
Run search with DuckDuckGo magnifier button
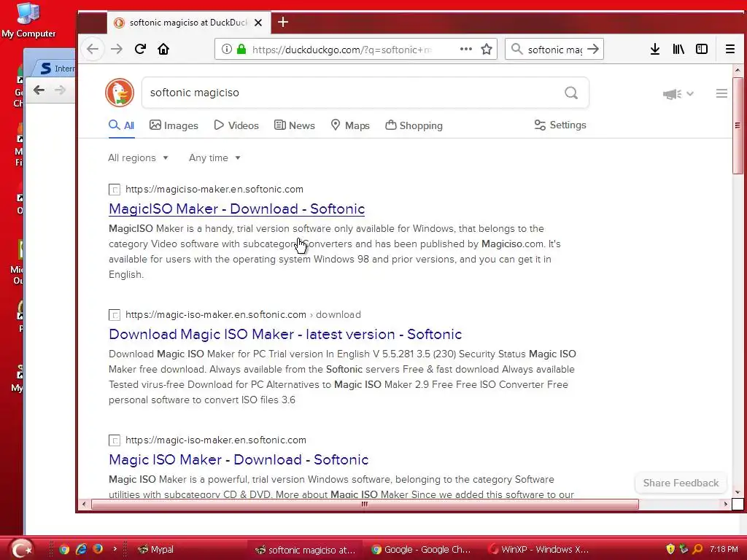571,93
